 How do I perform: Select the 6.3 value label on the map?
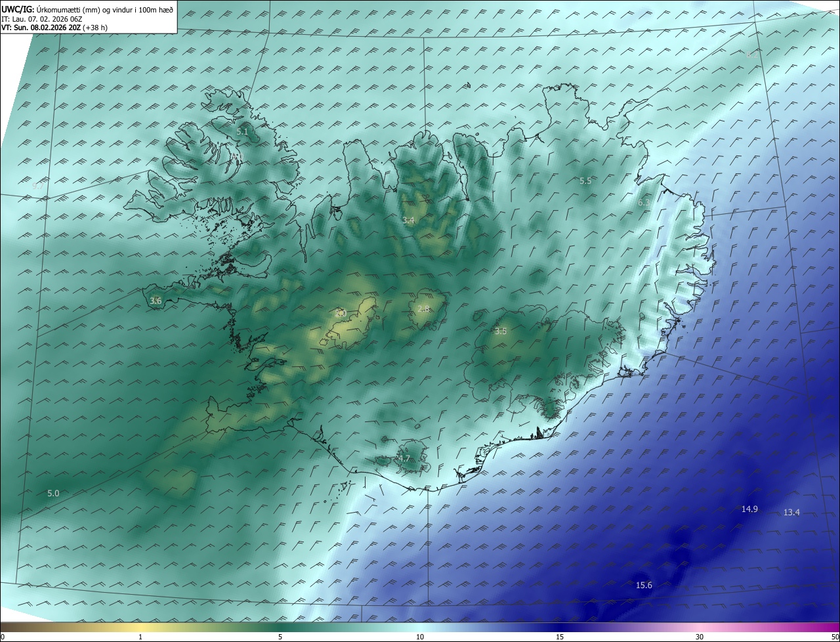pyautogui.click(x=644, y=203)
